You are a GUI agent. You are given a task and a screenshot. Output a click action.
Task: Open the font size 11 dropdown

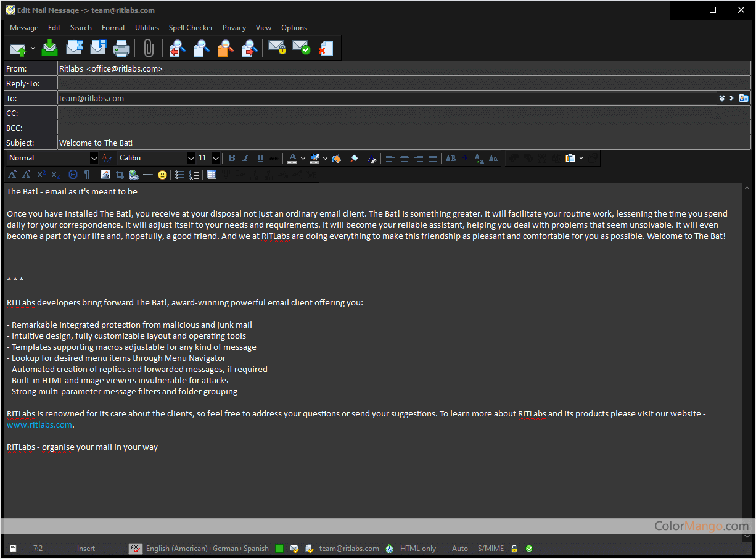click(215, 159)
